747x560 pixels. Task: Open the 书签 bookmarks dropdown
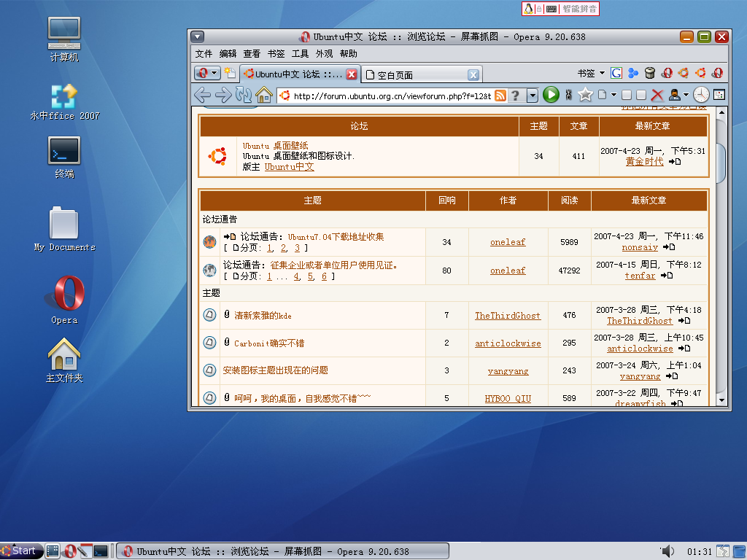(x=591, y=74)
